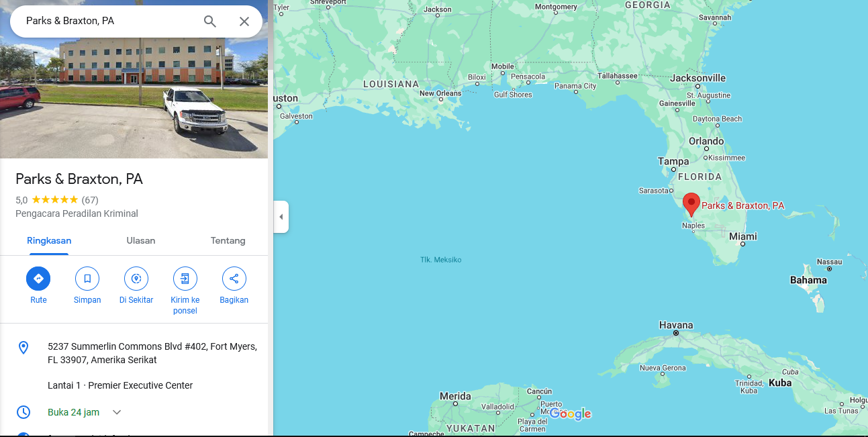This screenshot has height=437, width=868.
Task: Click the Kuba country label on map
Action: (x=780, y=383)
